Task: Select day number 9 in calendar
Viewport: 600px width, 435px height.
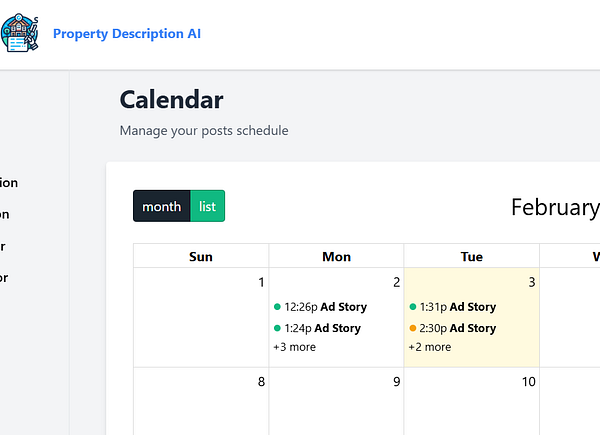Action: click(x=396, y=381)
